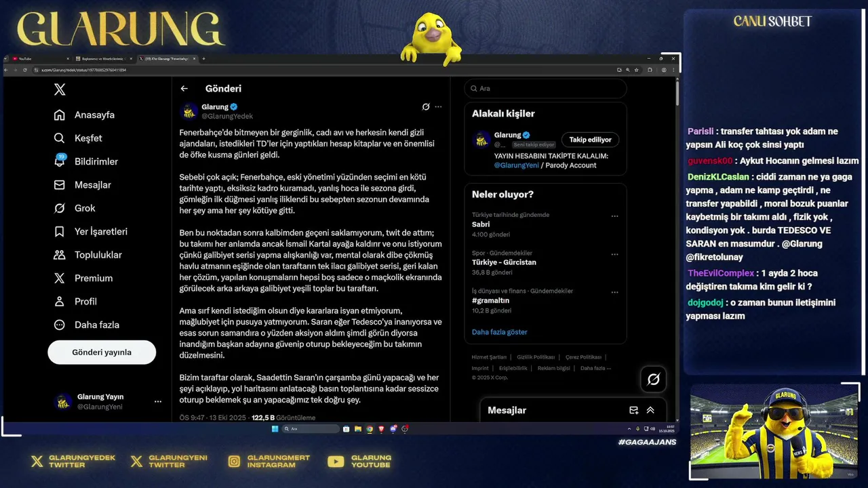Open @GlarungYedek handle on the post

[227, 117]
